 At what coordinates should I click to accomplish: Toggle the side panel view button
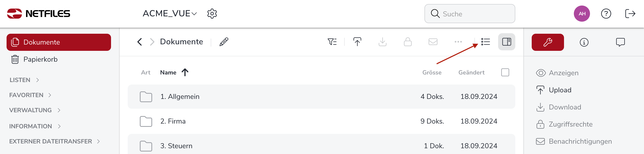(506, 42)
